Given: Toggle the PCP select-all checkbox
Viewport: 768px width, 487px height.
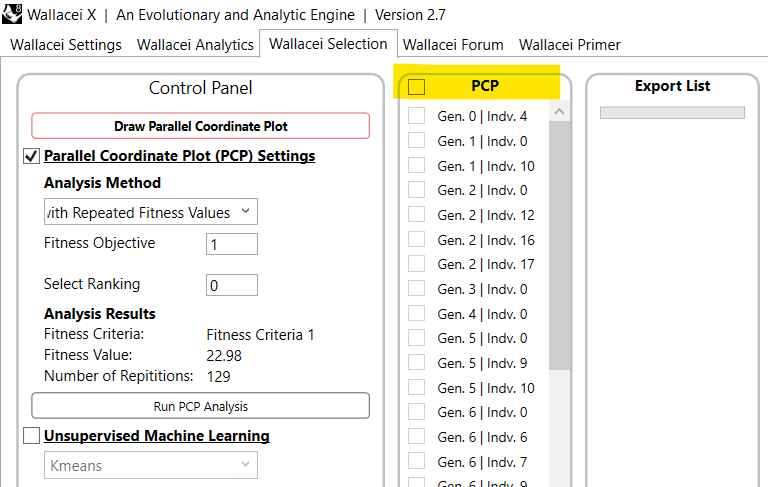Looking at the screenshot, I should pyautogui.click(x=416, y=87).
